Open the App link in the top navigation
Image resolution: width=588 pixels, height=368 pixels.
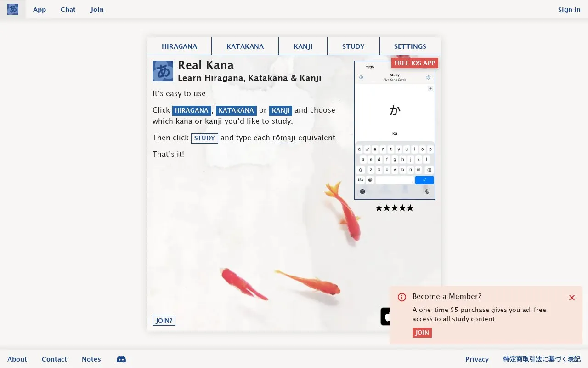click(x=40, y=10)
